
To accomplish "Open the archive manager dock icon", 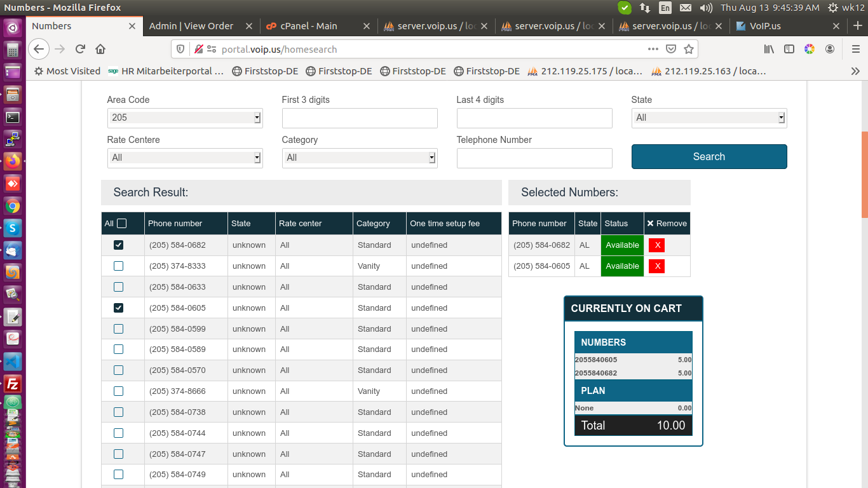I will point(13,95).
